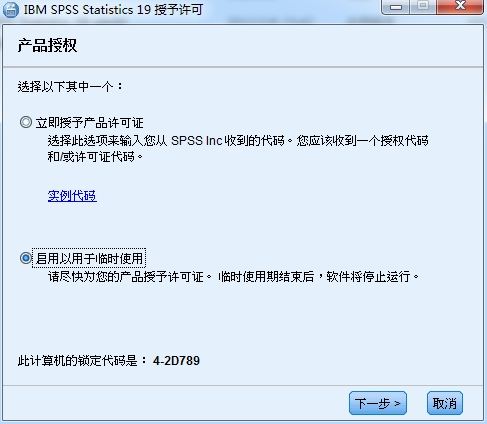487x424 pixels.
Task: Proceed with the 下一步 button
Action: coord(378,403)
